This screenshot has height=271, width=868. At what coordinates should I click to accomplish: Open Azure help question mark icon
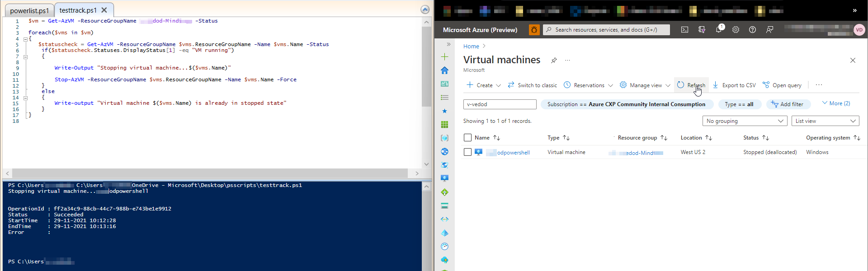tap(752, 30)
